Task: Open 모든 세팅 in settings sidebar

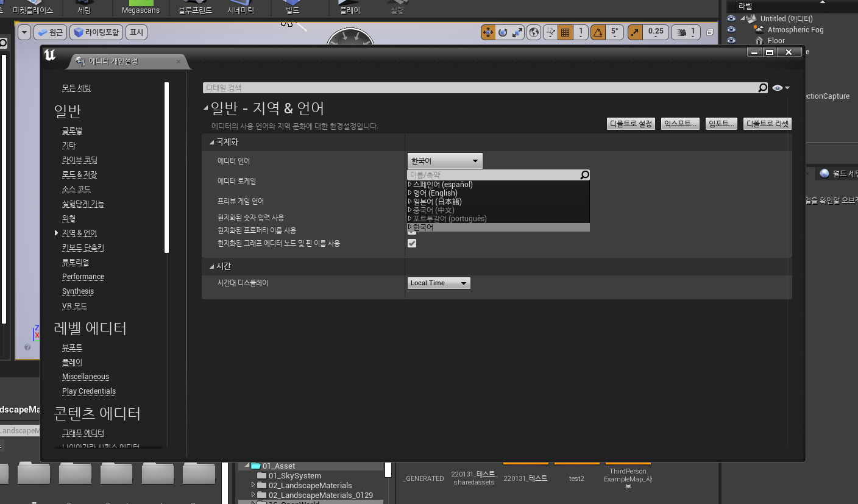Action: pos(76,88)
